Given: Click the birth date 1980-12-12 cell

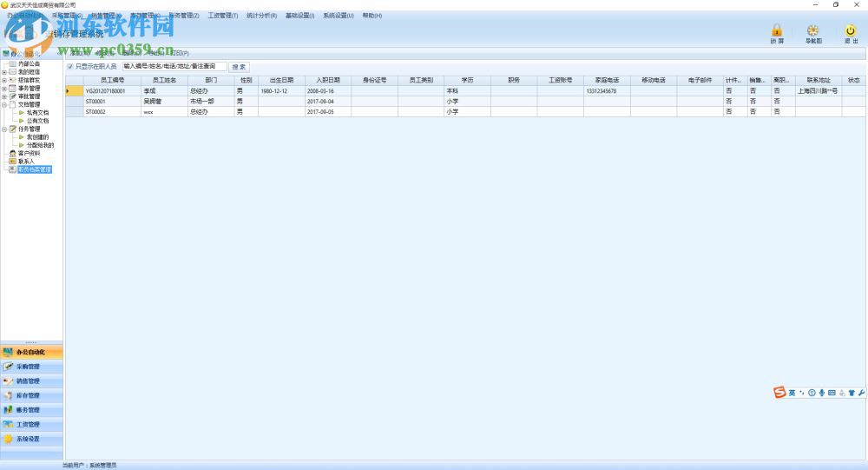Looking at the screenshot, I should click(281, 91).
